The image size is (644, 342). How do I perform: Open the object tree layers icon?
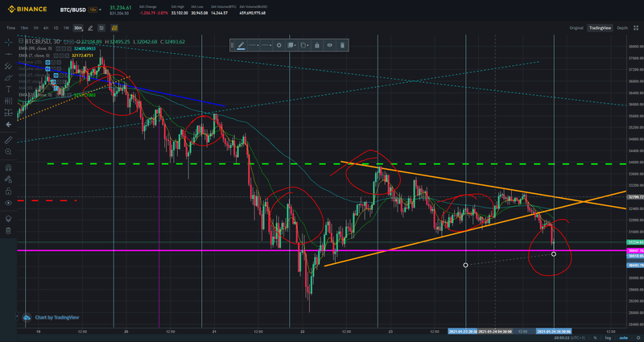[x=8, y=219]
